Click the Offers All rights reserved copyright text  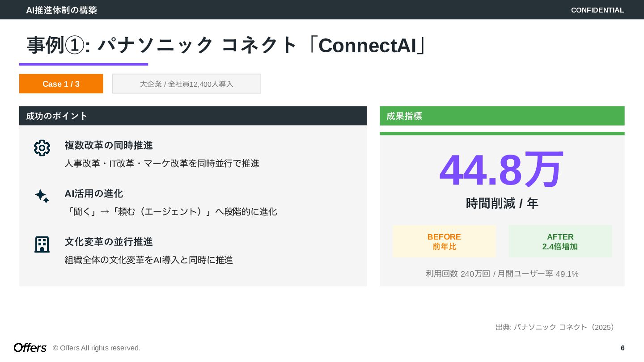(97, 348)
